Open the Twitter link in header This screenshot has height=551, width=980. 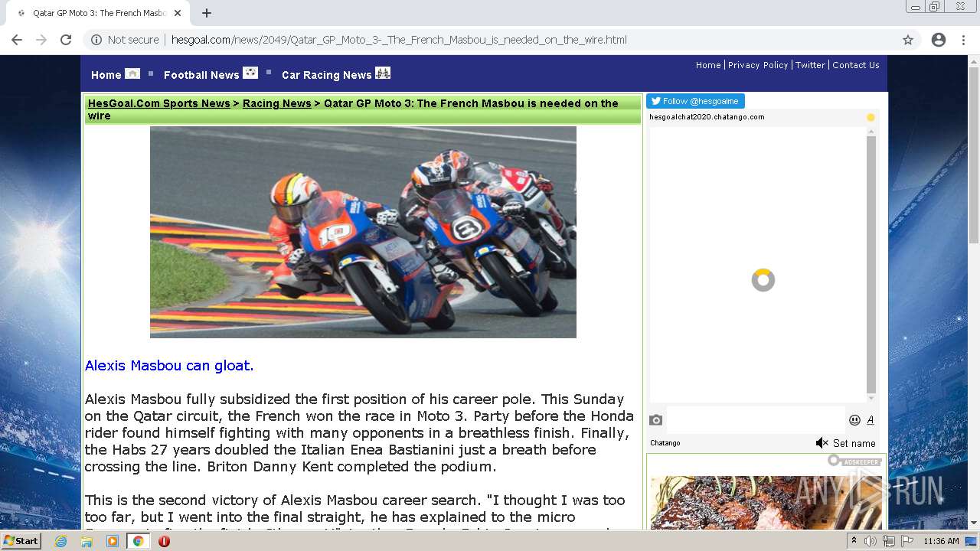tap(810, 65)
